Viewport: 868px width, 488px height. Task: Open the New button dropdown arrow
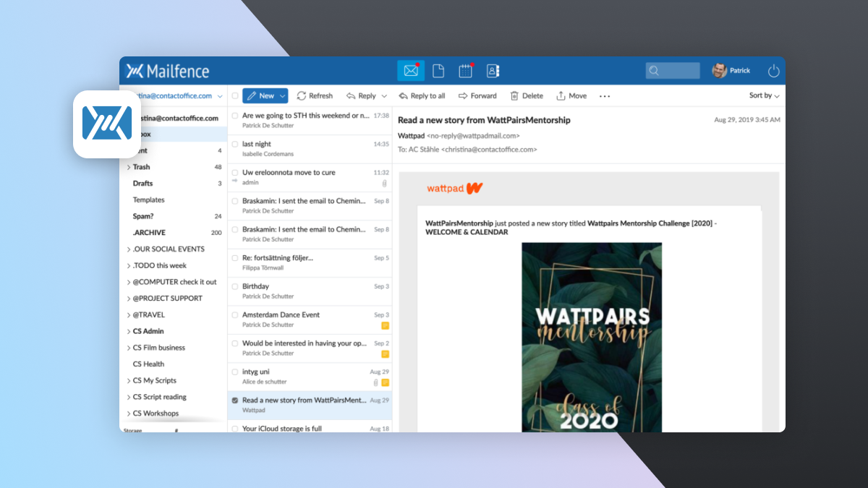pos(283,95)
